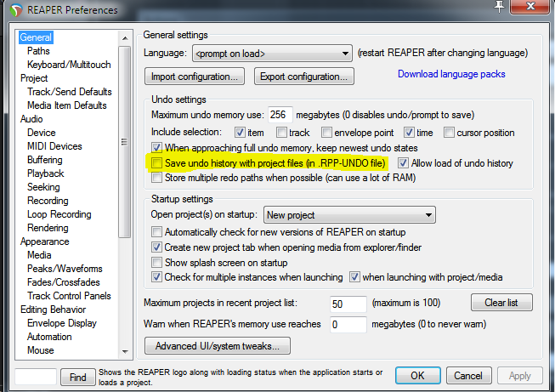Toggle when launching with project/media checkbox

pos(354,277)
